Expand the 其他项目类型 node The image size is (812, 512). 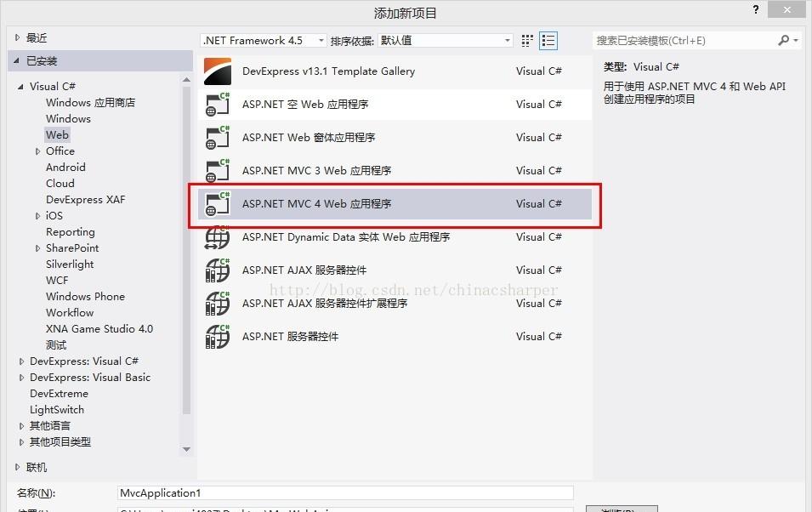click(21, 442)
